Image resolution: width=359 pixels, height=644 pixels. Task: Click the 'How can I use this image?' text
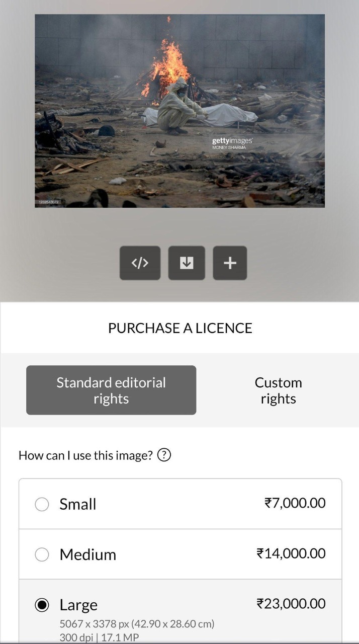(x=85, y=455)
